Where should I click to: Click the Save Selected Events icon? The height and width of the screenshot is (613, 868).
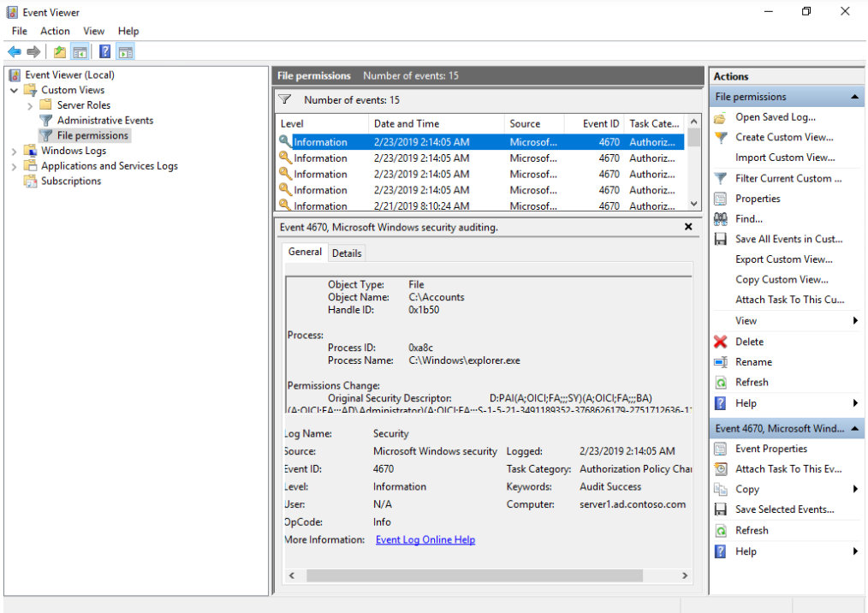click(x=721, y=509)
